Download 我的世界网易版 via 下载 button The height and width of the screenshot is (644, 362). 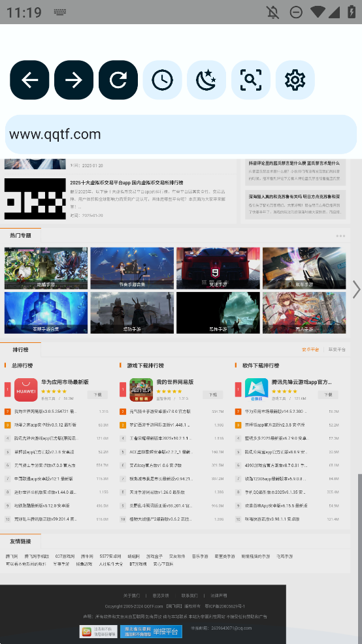tap(213, 394)
